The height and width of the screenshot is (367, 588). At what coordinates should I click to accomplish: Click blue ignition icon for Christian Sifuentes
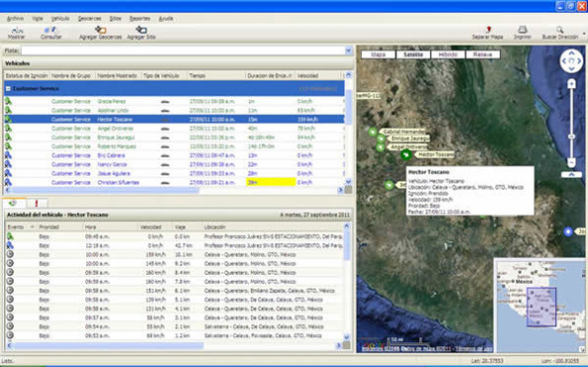pos(8,182)
